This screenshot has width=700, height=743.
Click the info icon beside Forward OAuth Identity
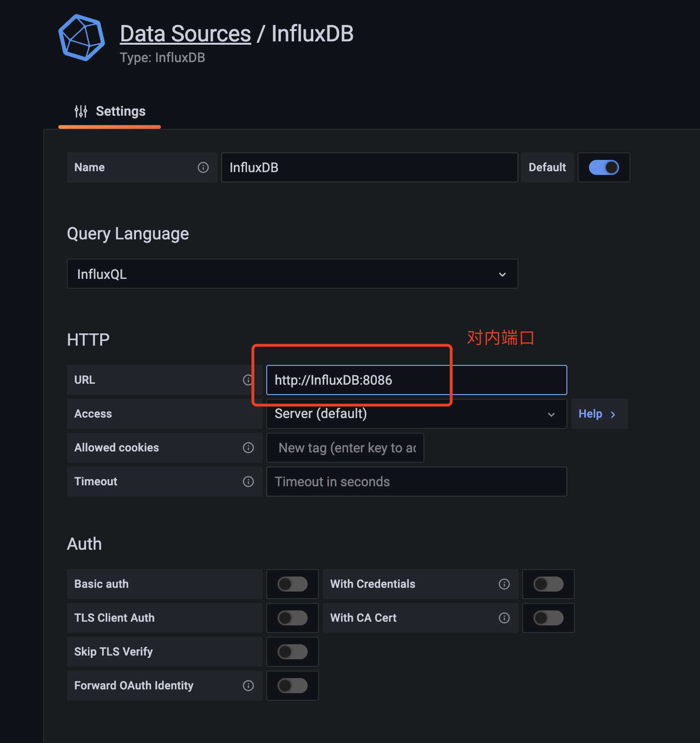(x=248, y=686)
